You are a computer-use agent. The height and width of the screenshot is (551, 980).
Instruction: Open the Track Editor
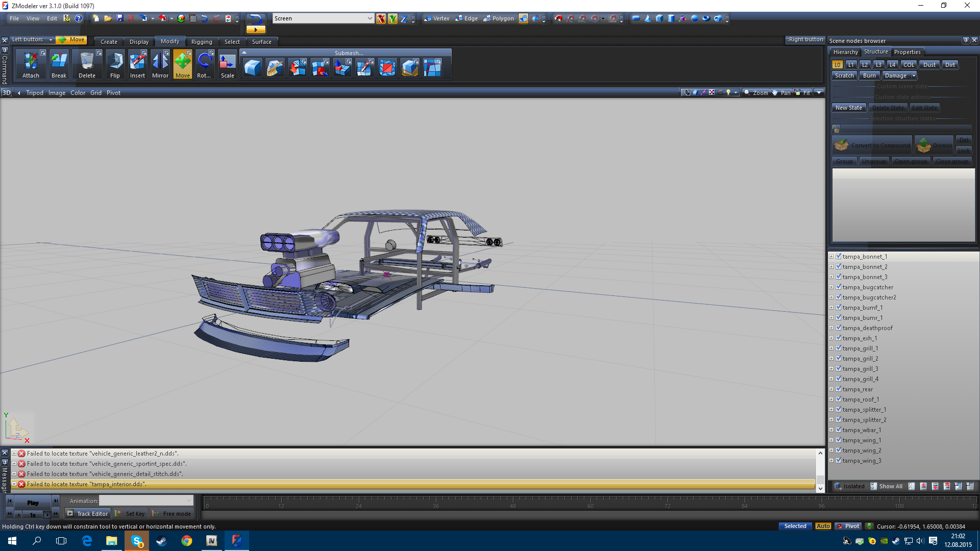[87, 514]
